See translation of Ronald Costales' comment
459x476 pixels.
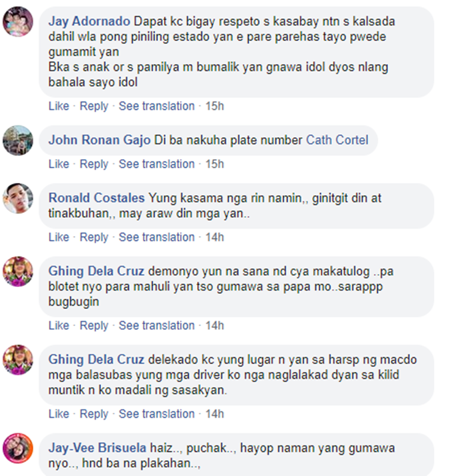(157, 237)
